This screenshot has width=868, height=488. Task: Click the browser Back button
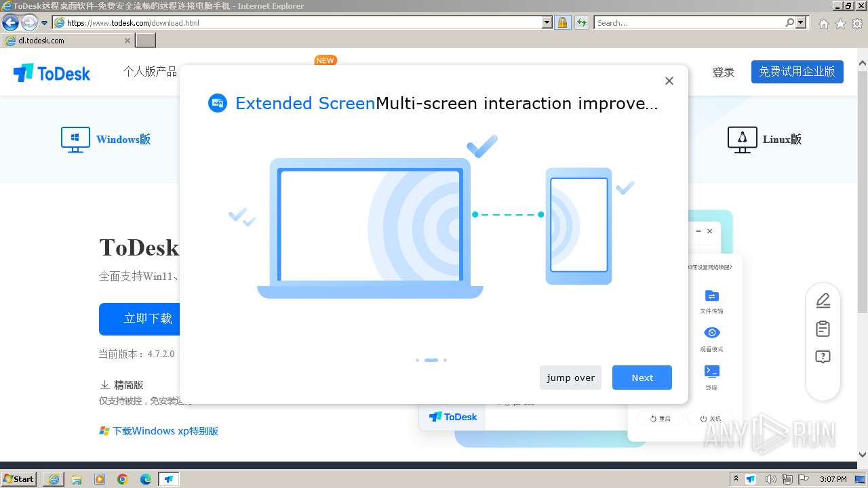10,22
